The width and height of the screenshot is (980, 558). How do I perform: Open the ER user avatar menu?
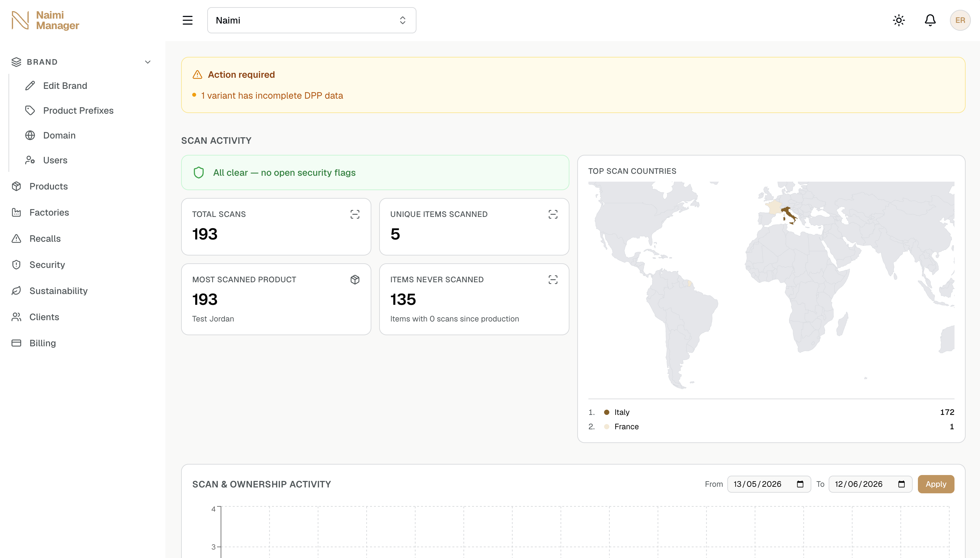[x=960, y=20]
